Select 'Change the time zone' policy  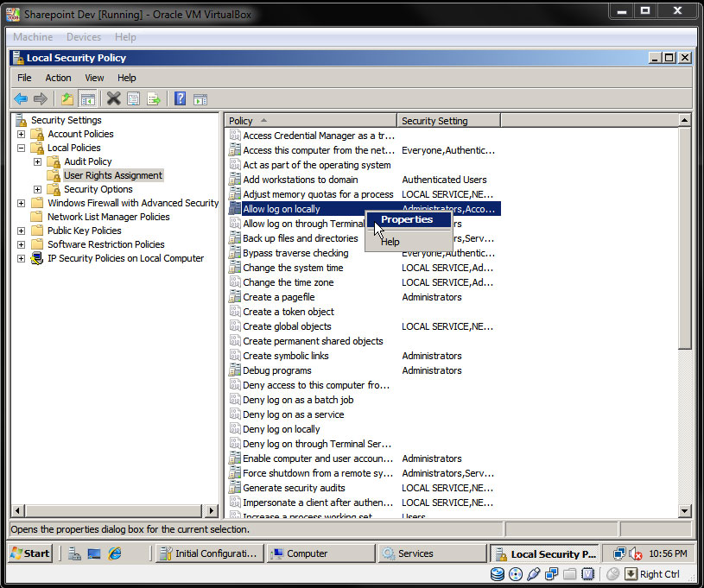289,282
